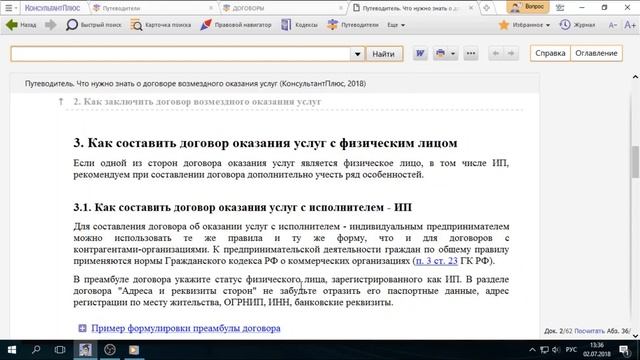Open Карточка поиска search card
This screenshot has height=360, width=640.
click(x=160, y=25)
